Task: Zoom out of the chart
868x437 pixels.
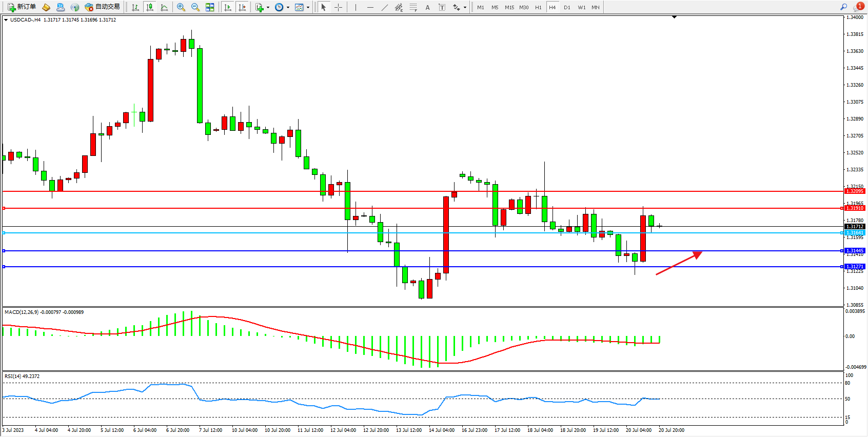Action: click(195, 7)
